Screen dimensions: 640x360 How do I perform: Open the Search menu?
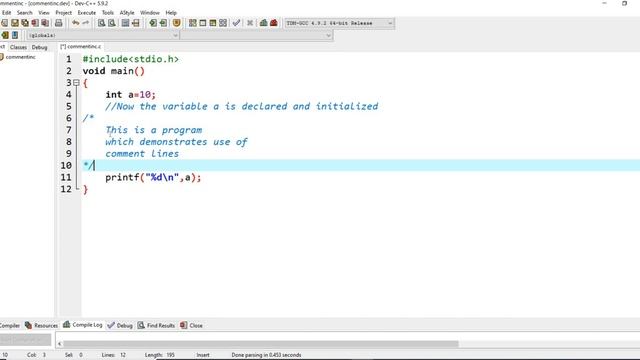(x=24, y=13)
